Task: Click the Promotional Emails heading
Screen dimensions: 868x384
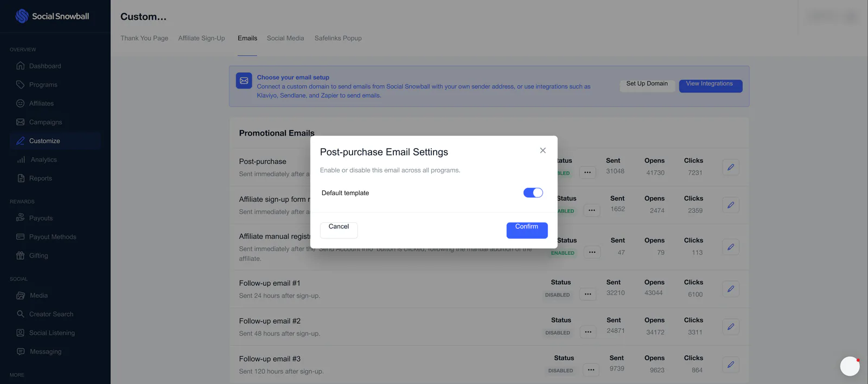Action: coord(277,133)
